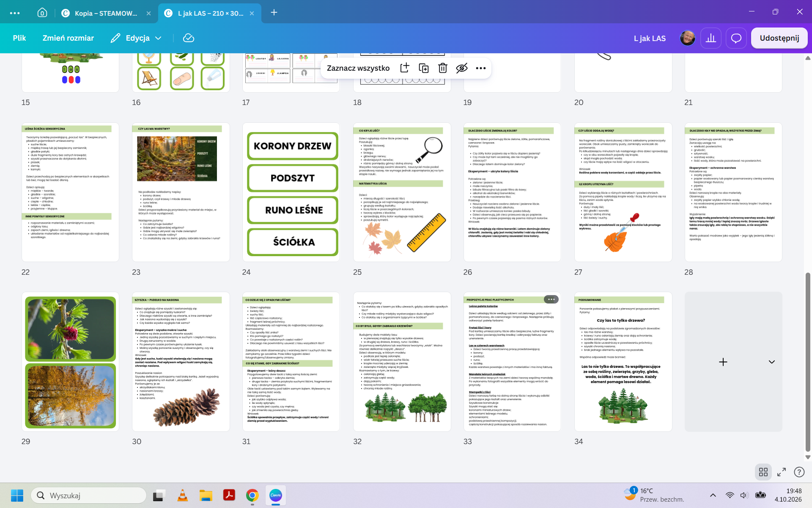
Task: Select page 29 photo thumbnail
Action: 70,362
